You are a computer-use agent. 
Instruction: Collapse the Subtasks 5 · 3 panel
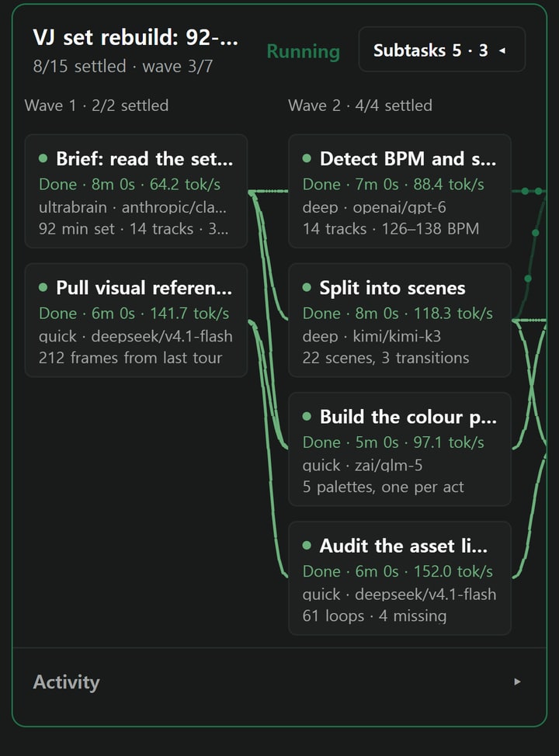point(442,50)
